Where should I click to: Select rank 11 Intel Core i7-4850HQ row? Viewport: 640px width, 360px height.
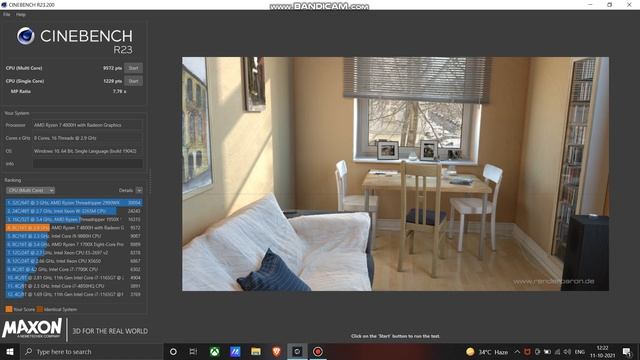(x=74, y=286)
